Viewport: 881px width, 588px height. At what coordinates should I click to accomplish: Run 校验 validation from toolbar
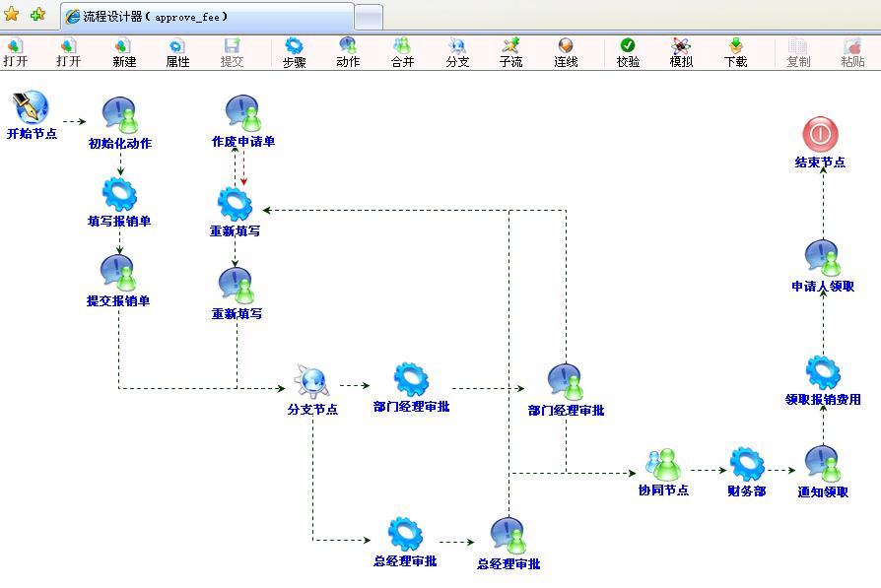click(628, 52)
